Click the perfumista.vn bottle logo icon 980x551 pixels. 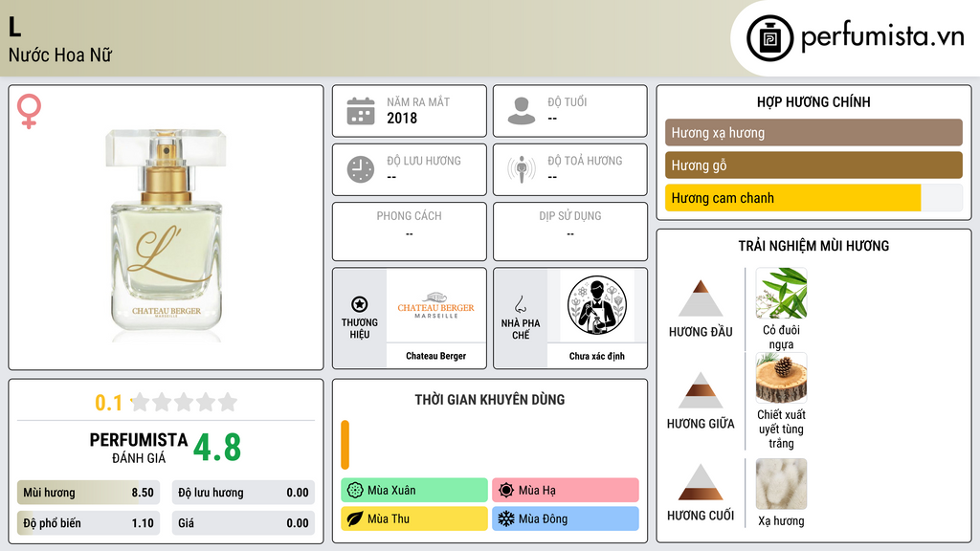coord(769,38)
